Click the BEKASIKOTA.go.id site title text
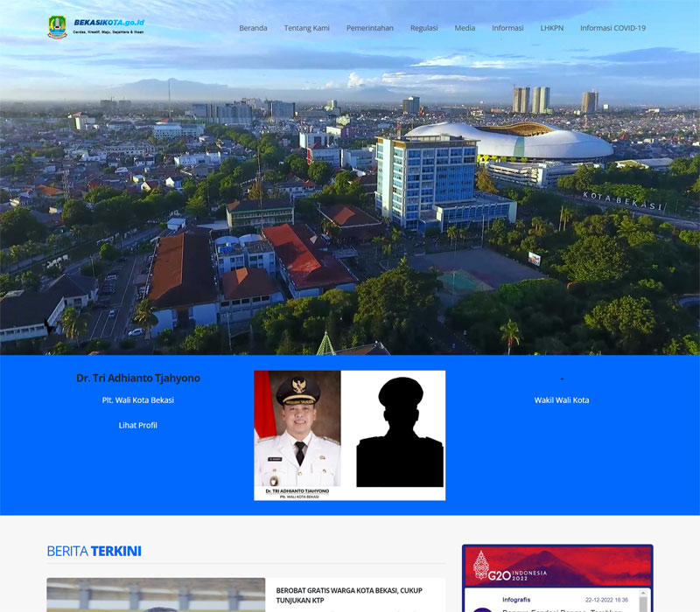Viewport: 700px width, 612px height. tap(108, 22)
